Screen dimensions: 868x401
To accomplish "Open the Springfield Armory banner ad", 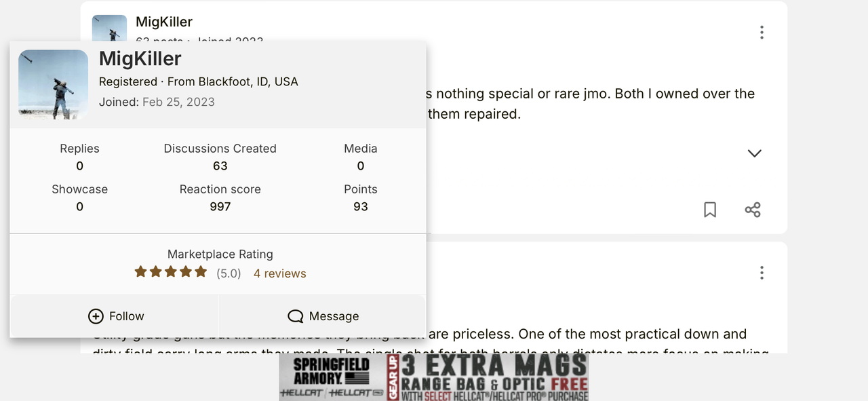I will point(434,377).
